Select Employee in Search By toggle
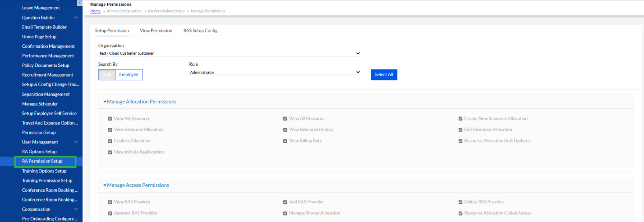644x222 pixels. point(129,74)
